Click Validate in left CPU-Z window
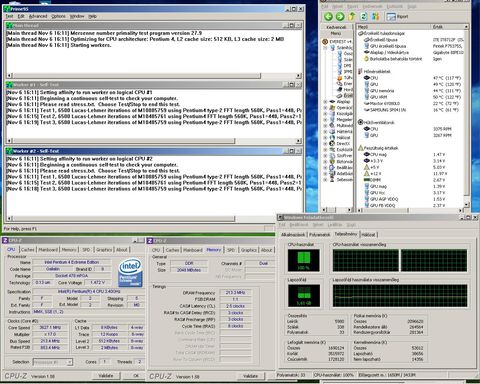 (106, 376)
